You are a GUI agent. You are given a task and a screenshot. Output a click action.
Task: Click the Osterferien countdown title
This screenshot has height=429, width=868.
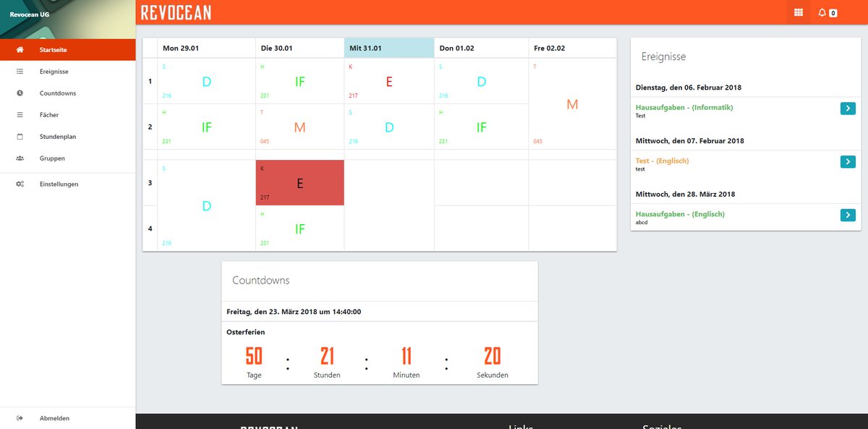[x=245, y=332]
